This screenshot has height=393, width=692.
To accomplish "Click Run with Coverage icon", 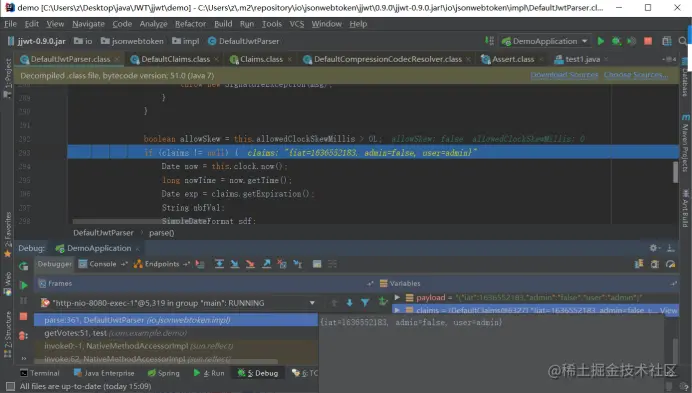I will click(632, 41).
